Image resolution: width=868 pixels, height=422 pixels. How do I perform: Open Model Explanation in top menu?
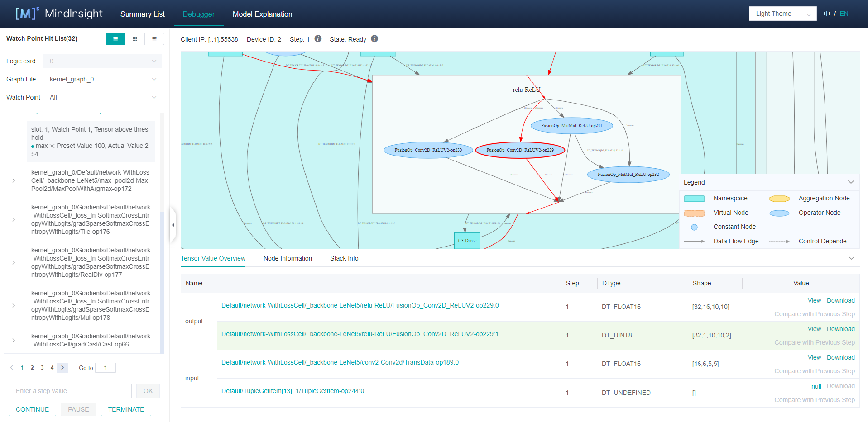pos(262,14)
